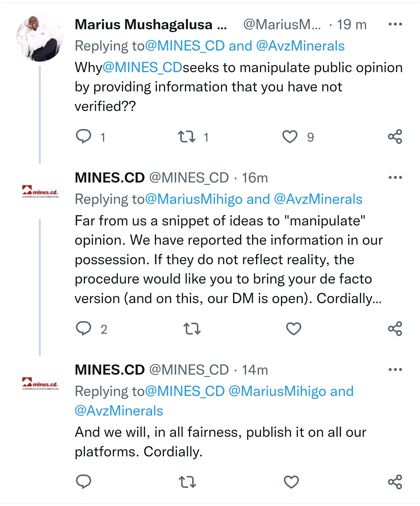Open the mines.cd avatar on 16m tweet
The width and height of the screenshot is (420, 506).
40,192
